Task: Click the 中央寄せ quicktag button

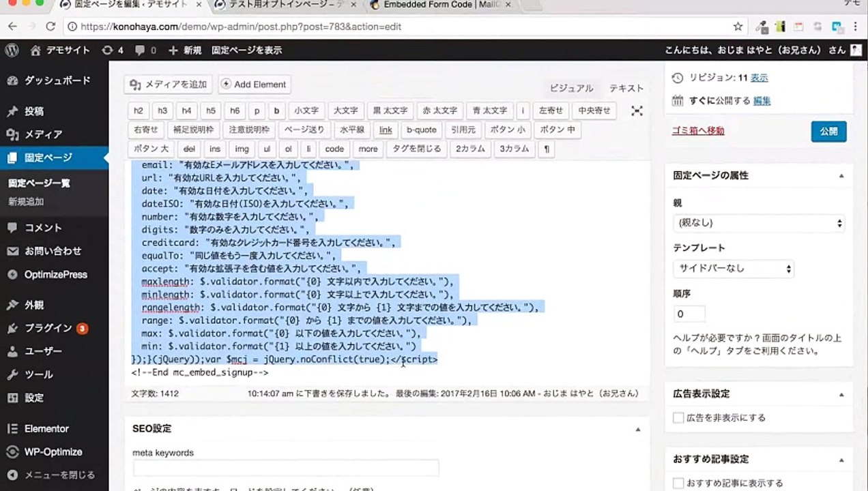Action: pos(594,110)
